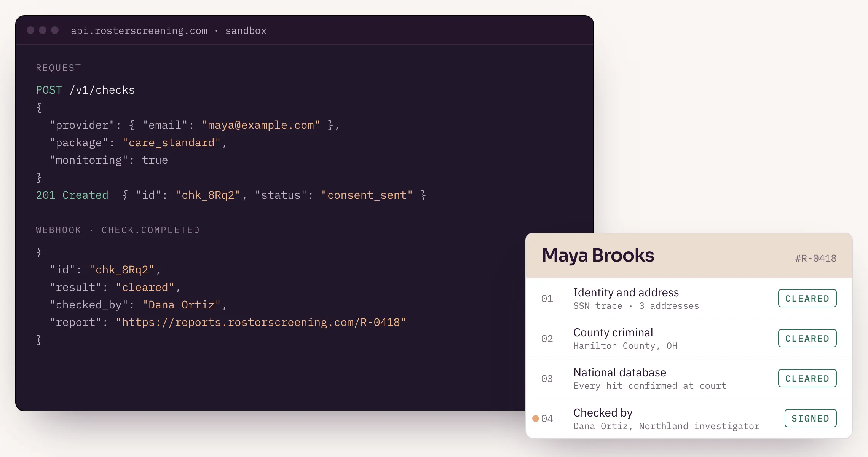Select the api.rosterscreening.com · sandbox title
Viewport: 868px width, 457px height.
point(169,30)
